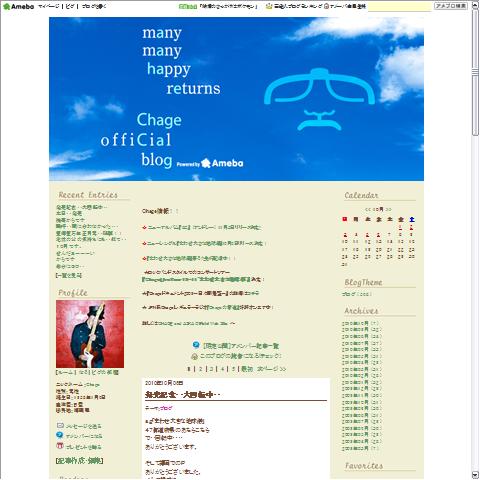Screen dimensions: 480x480
Task: Go to the previous month in the Calendar
Action: coord(368,210)
